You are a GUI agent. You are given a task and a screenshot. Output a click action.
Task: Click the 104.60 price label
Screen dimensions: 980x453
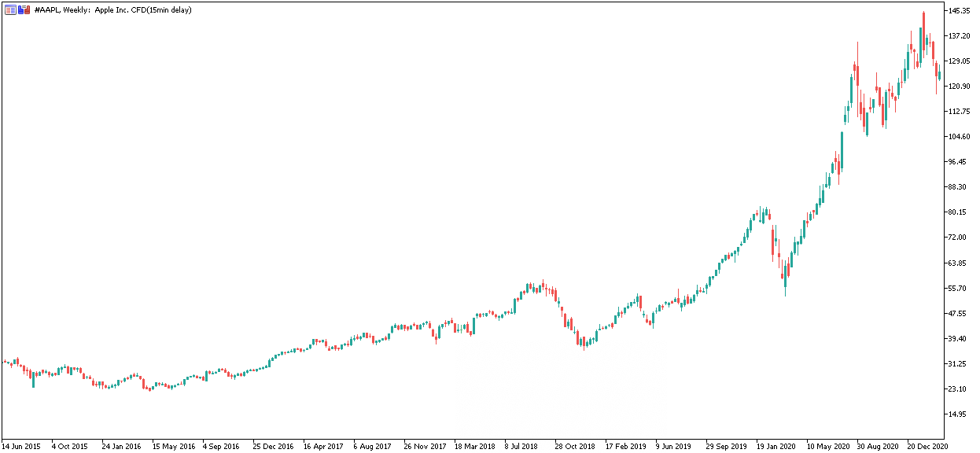click(x=960, y=136)
